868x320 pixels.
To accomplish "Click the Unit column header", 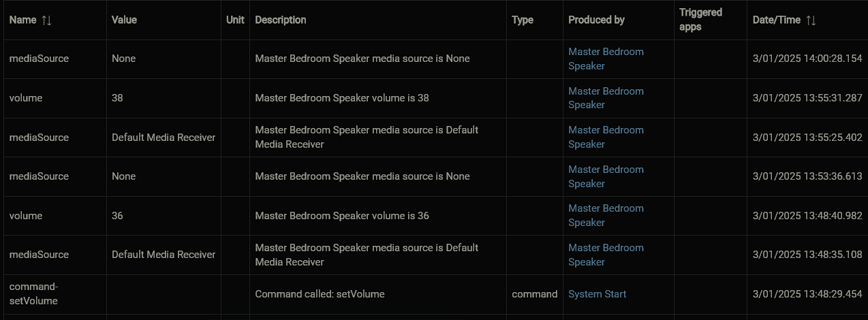I will [x=235, y=20].
